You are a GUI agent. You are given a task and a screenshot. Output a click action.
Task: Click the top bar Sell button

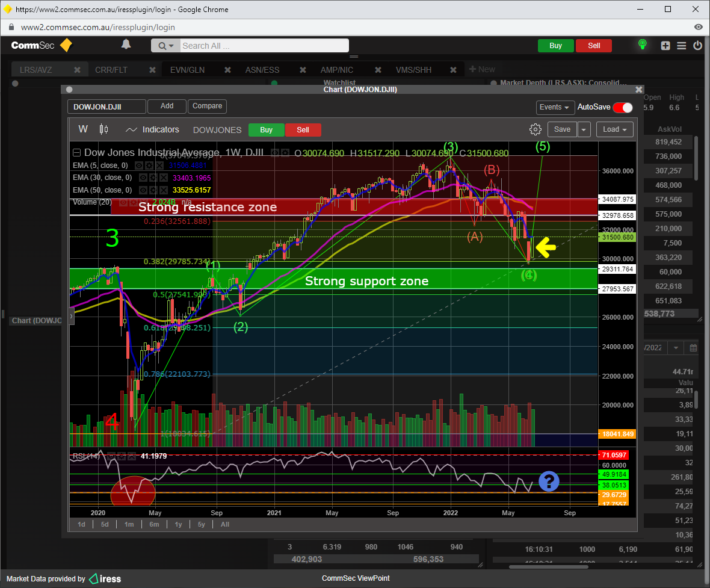[594, 46]
